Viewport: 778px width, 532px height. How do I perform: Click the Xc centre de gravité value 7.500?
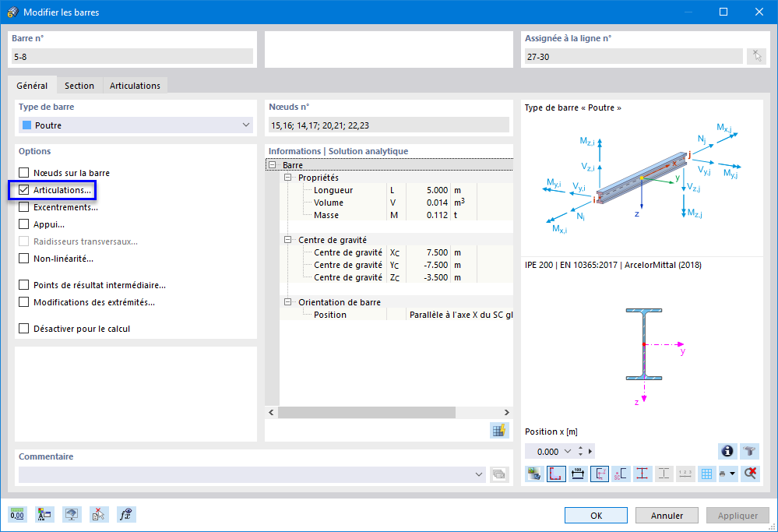coord(437,252)
